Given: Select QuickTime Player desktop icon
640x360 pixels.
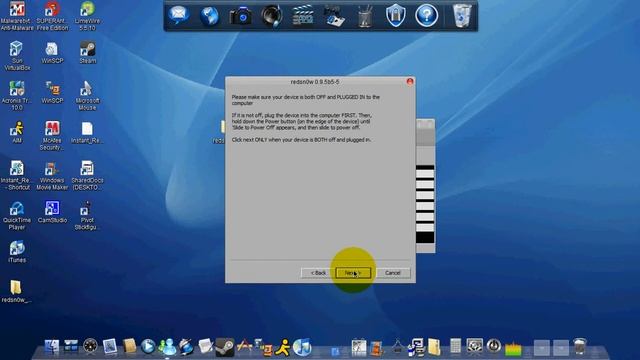Looking at the screenshot, I should pyautogui.click(x=17, y=216).
